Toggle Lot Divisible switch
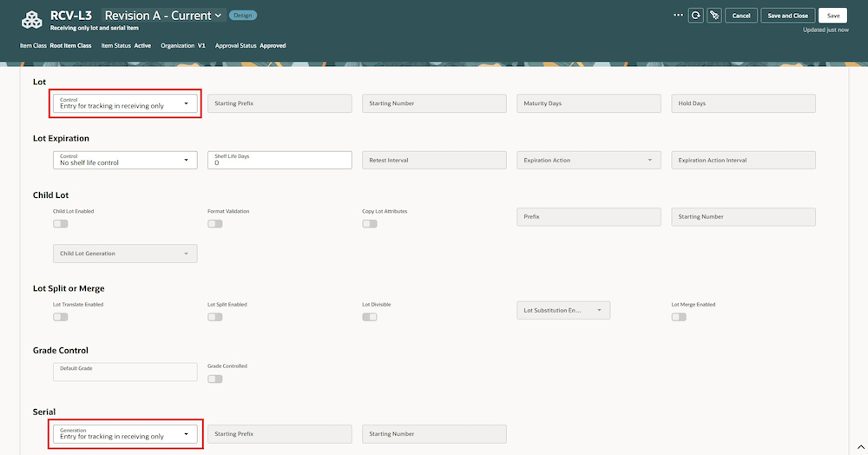This screenshot has height=455, width=868. click(x=370, y=317)
